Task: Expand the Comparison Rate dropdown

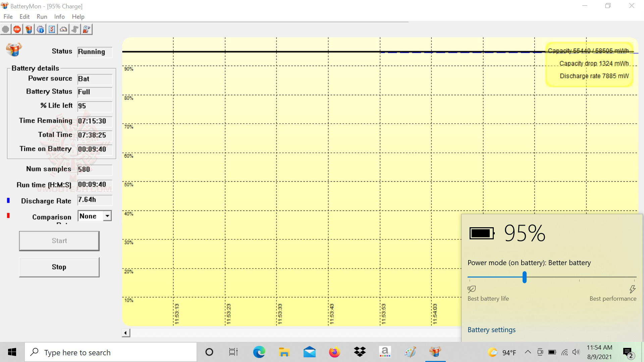Action: pos(107,216)
